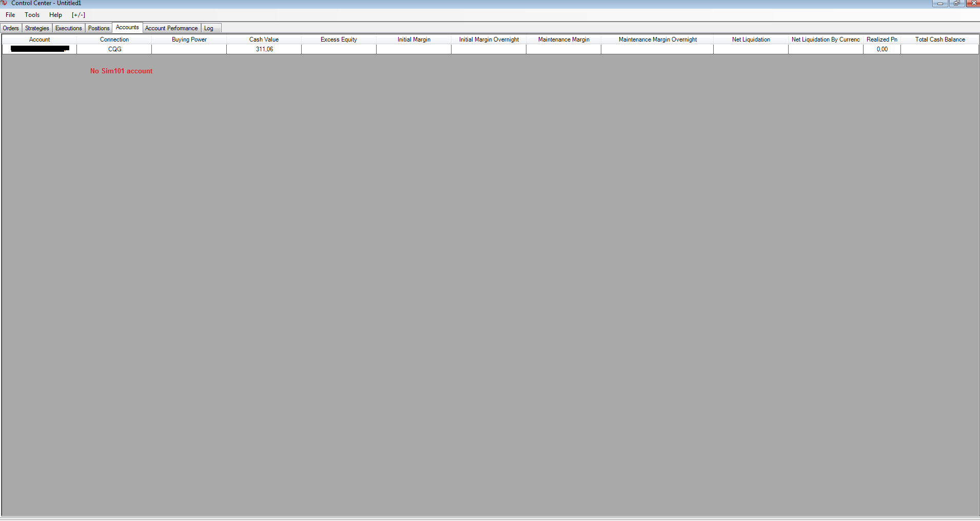The width and height of the screenshot is (980, 521).
Task: Click the Buying Power column header
Action: point(189,39)
